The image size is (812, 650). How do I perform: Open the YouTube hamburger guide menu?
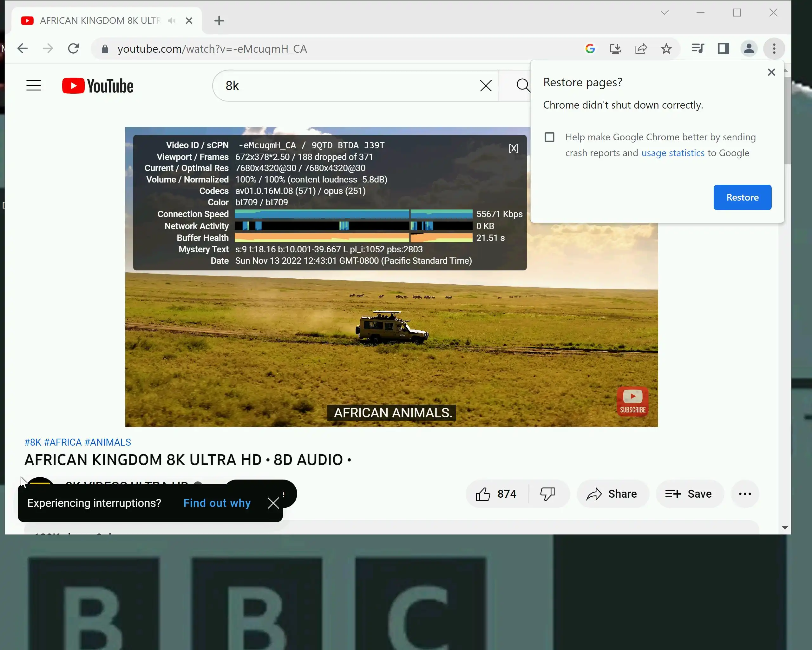pyautogui.click(x=34, y=86)
